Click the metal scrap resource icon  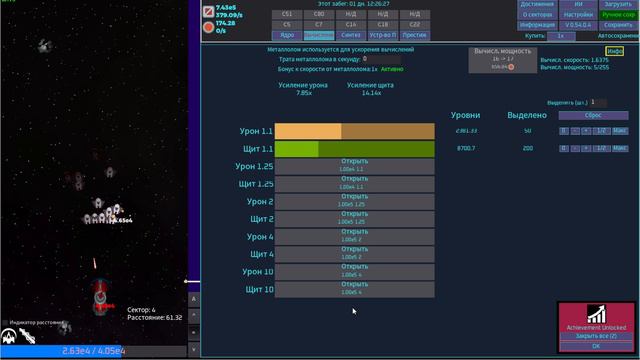pos(209,11)
